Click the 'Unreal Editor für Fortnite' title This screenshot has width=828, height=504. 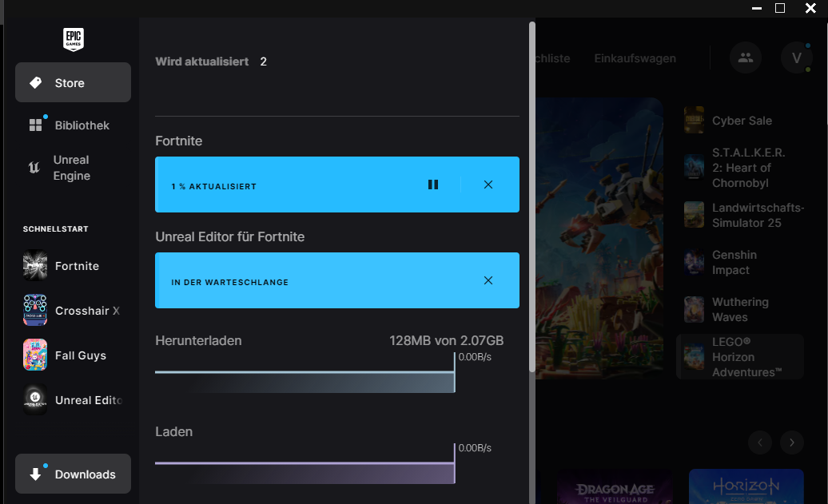pyautogui.click(x=229, y=237)
